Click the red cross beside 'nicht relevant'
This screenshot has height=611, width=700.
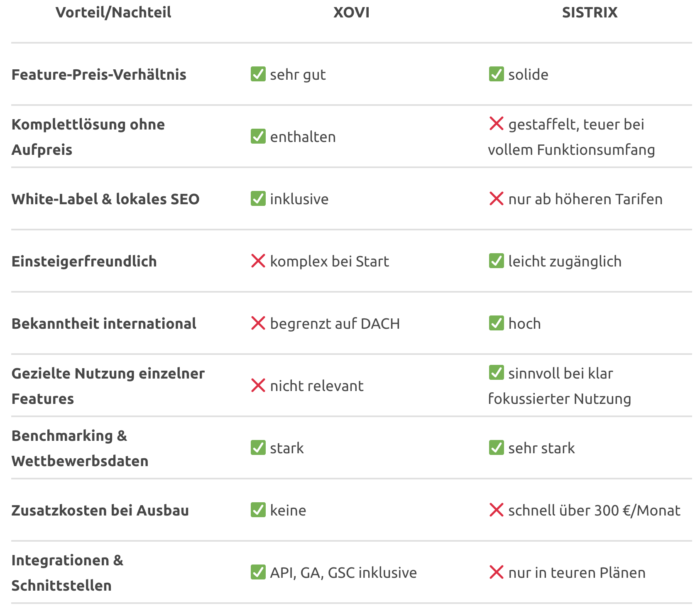[x=258, y=385]
